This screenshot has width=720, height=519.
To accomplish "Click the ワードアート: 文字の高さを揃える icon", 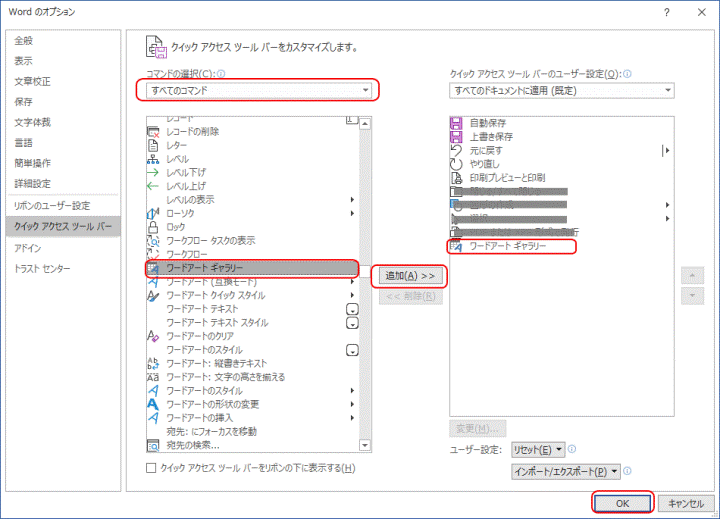I will click(153, 377).
